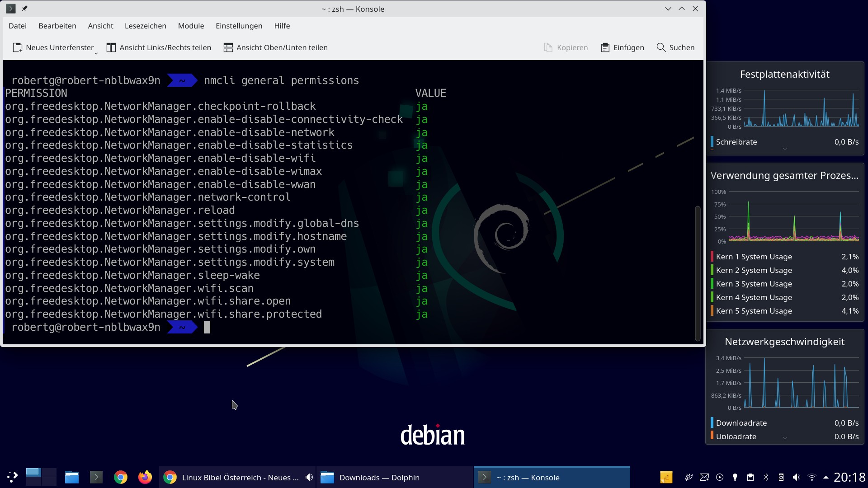The width and height of the screenshot is (868, 488).
Task: Click the Kopieren button in the toolbar
Action: pyautogui.click(x=566, y=47)
